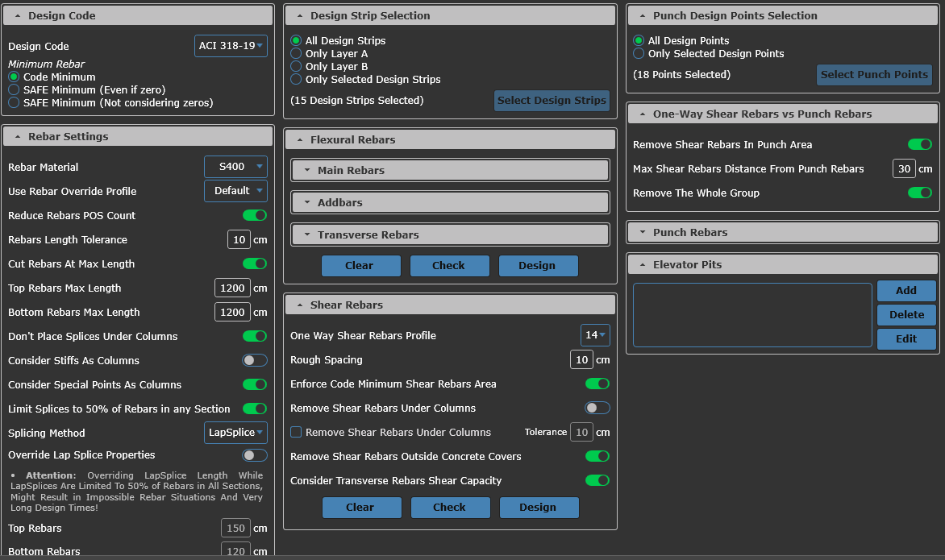Screen dimensions: 945x560
Task: Expand the Addbars section
Action: [450, 202]
